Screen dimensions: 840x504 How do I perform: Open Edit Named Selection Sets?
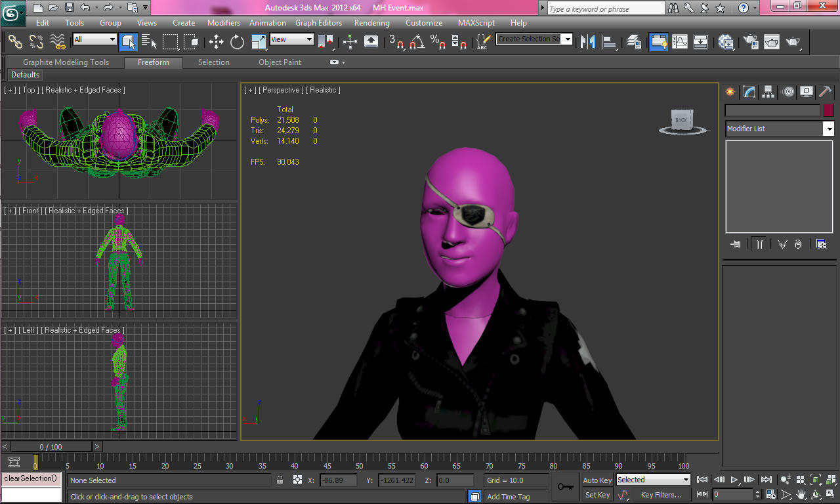(484, 42)
